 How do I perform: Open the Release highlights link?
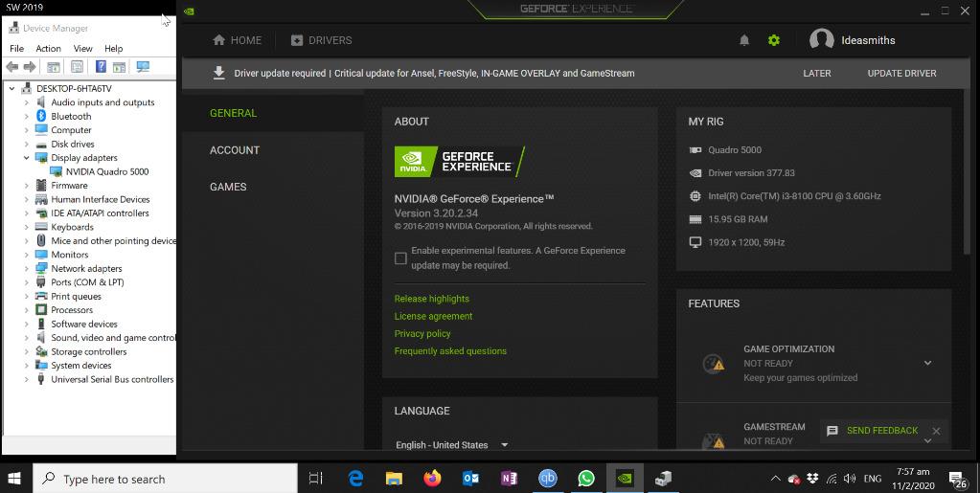coord(432,299)
